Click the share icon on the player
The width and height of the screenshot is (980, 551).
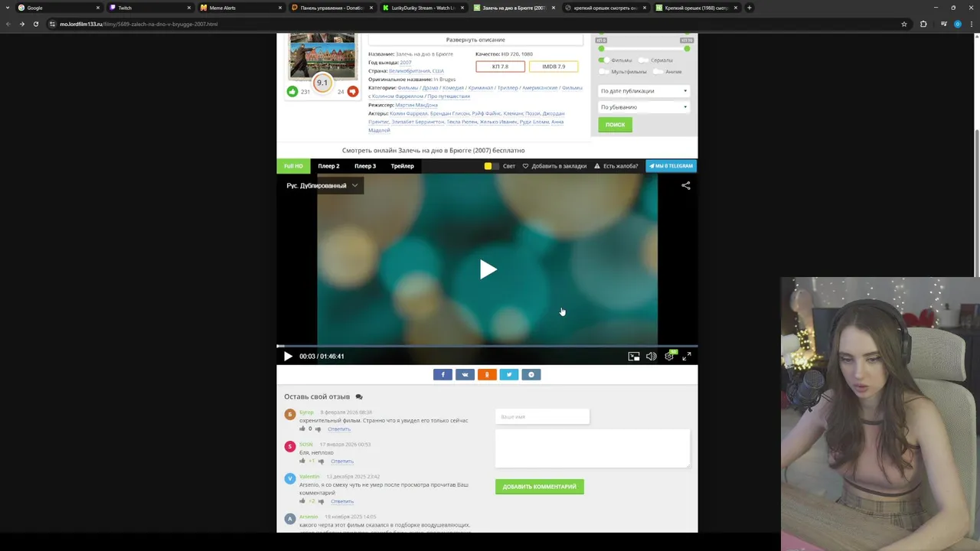[686, 185]
